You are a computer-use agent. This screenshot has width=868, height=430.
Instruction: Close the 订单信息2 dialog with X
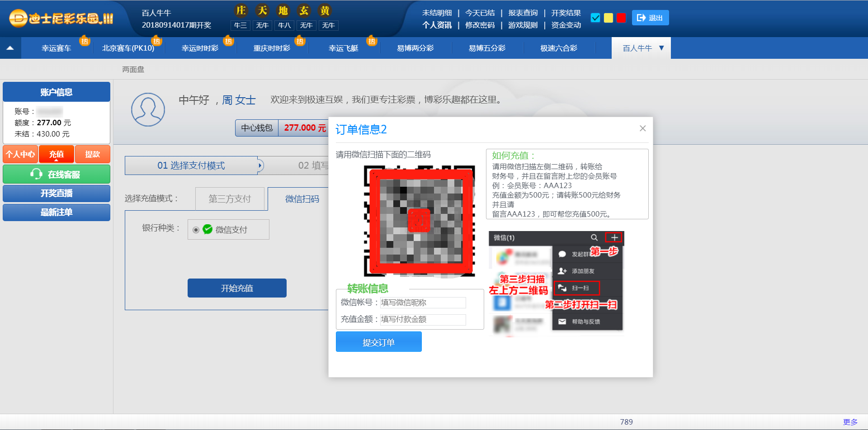pos(642,128)
